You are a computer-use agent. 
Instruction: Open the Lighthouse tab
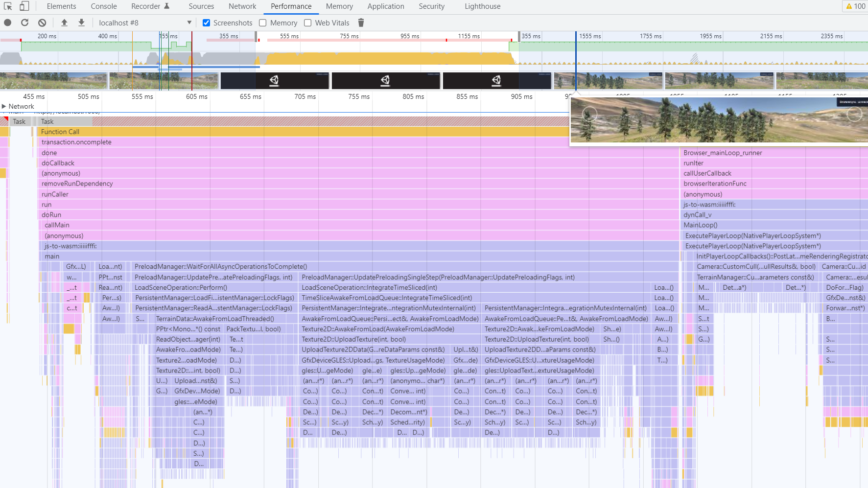pos(482,6)
